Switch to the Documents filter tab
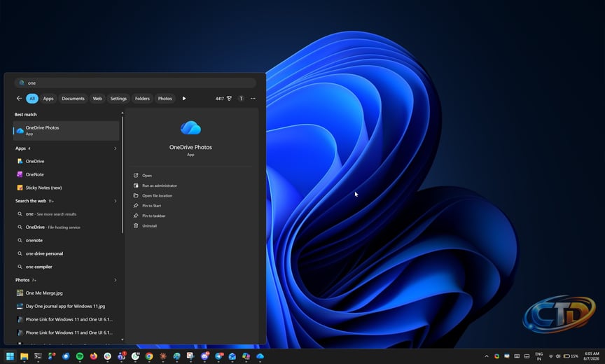This screenshot has height=364, width=605. [73, 98]
